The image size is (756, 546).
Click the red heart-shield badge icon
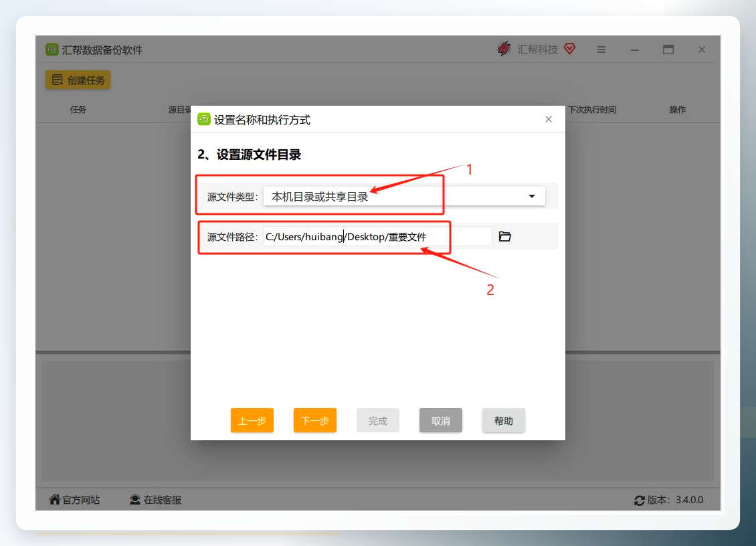click(570, 49)
